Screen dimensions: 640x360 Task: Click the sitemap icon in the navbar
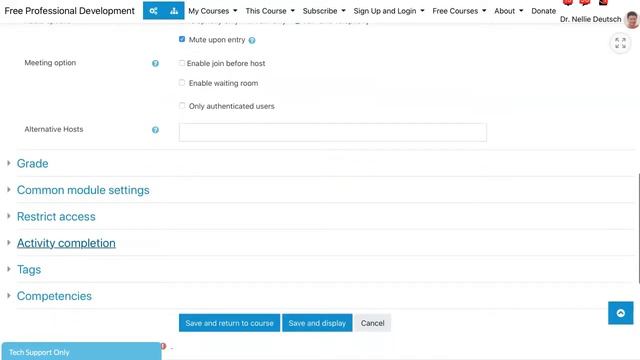[174, 11]
